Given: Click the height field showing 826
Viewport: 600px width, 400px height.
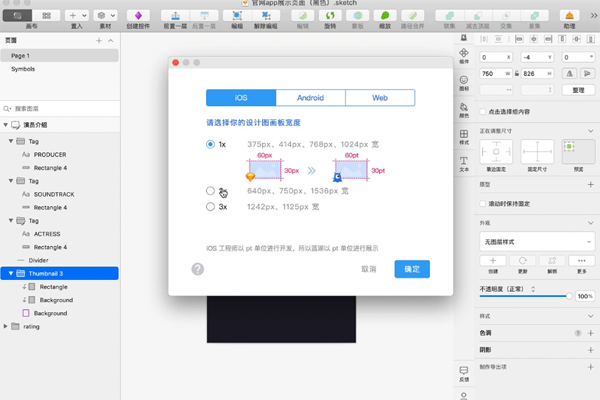Looking at the screenshot, I should tap(538, 73).
